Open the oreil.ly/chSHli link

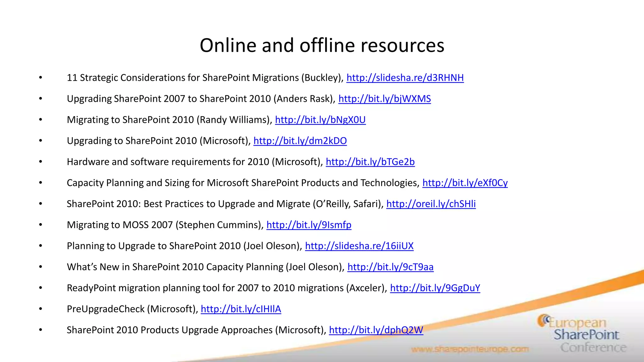(431, 204)
